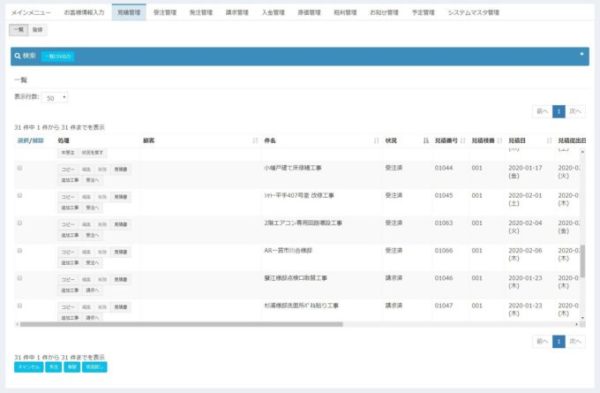Click the table's horizontal scrollbar thumb
Image resolution: width=600 pixels, height=393 pixels.
tap(181, 324)
